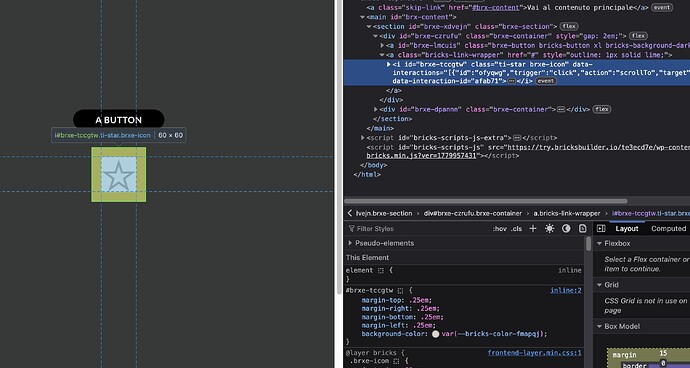
Task: Switch to the Computed tab
Action: pyautogui.click(x=668, y=228)
